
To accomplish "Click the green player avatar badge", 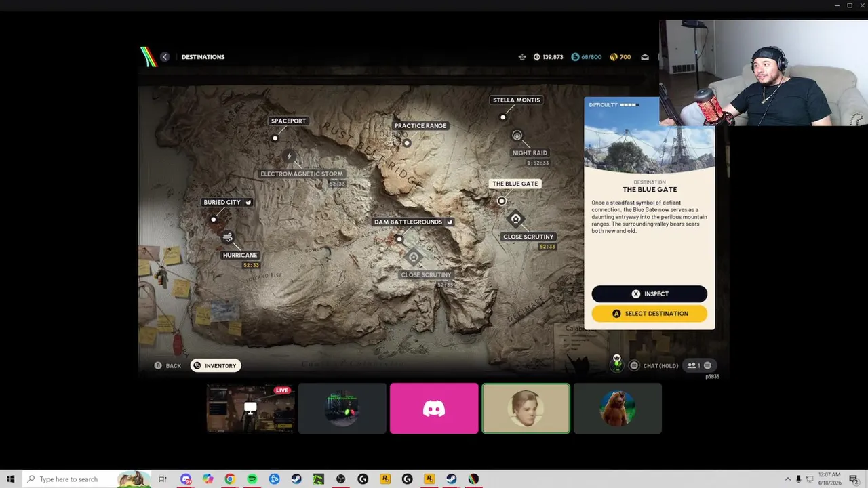I will (616, 364).
